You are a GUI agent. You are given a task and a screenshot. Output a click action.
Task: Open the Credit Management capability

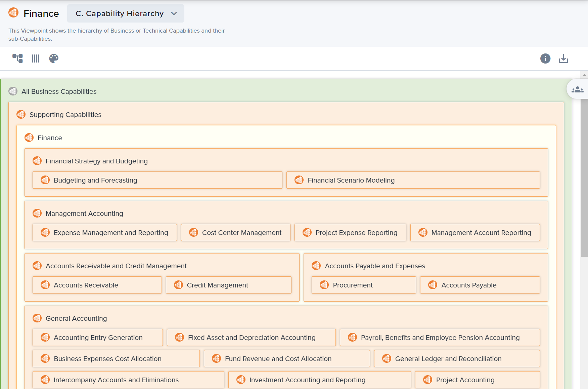pos(228,285)
